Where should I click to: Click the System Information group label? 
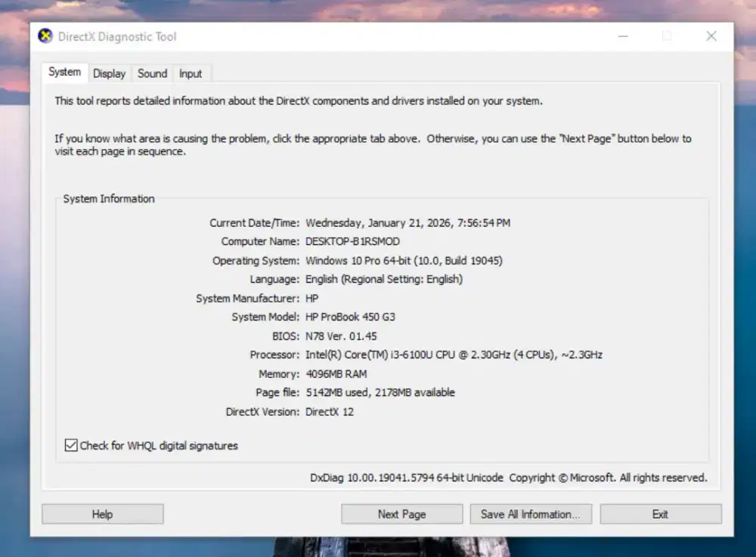point(109,199)
